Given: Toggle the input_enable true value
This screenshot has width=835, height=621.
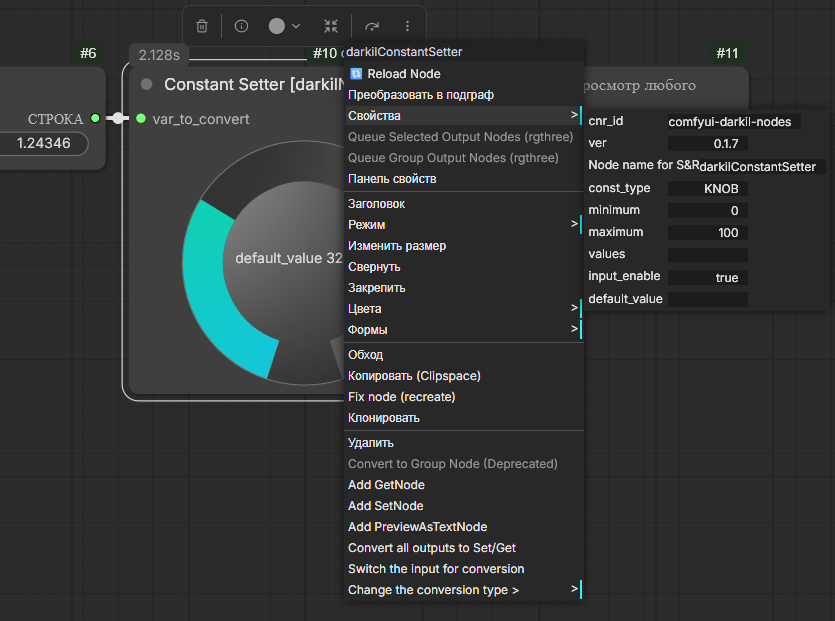Looking at the screenshot, I should point(708,277).
